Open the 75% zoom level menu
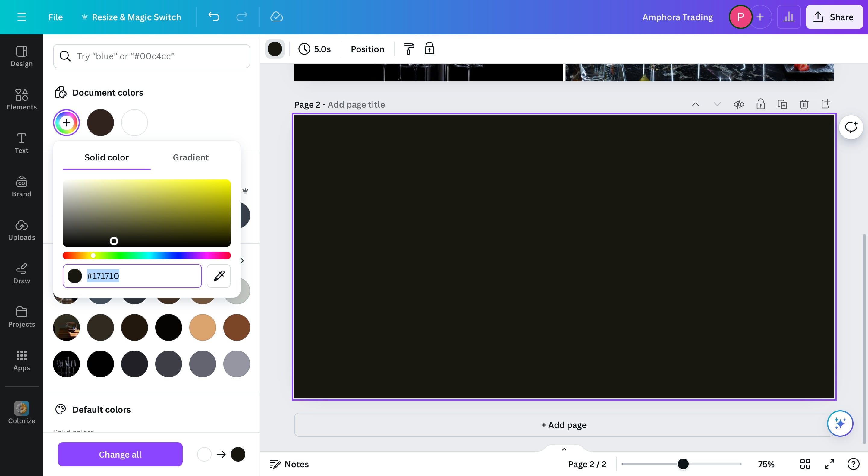Viewport: 868px width, 476px height. 766,464
